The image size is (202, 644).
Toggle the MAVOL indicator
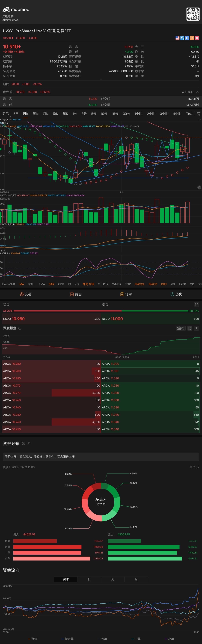[x=140, y=284]
